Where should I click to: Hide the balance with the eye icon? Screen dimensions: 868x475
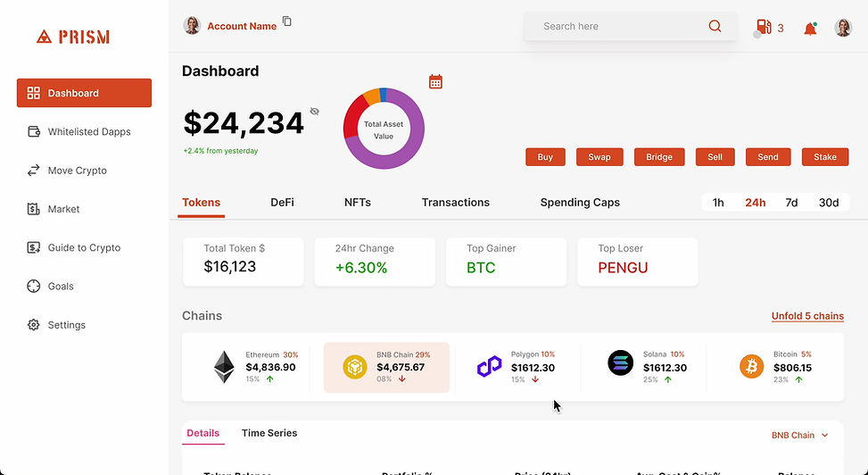pos(314,112)
